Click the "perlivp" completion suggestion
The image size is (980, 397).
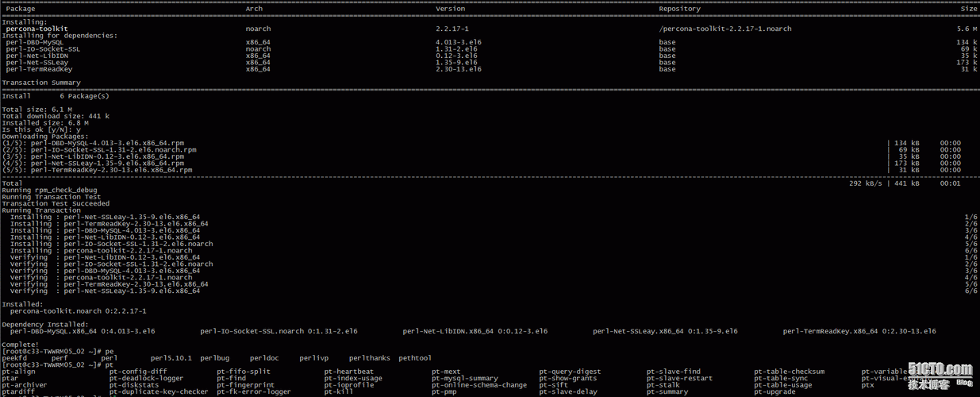(313, 358)
